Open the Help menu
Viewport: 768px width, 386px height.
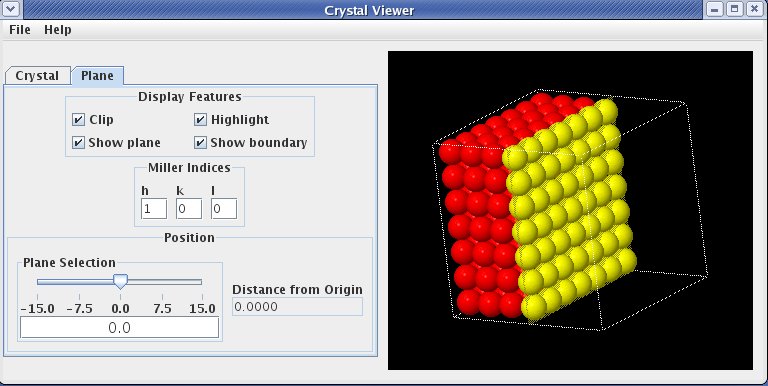pyautogui.click(x=58, y=30)
